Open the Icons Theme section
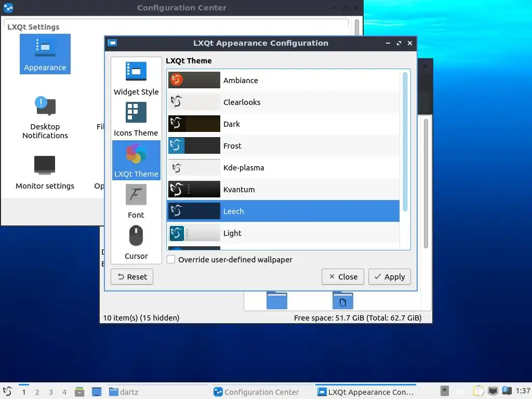This screenshot has width=532, height=399. click(136, 119)
